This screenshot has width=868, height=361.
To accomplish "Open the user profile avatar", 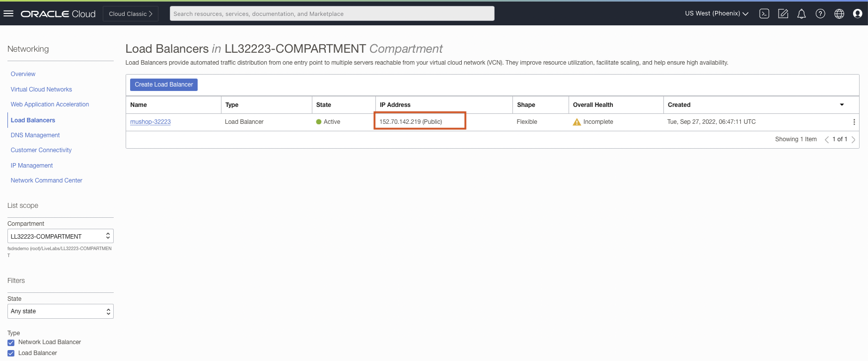I will coord(858,14).
